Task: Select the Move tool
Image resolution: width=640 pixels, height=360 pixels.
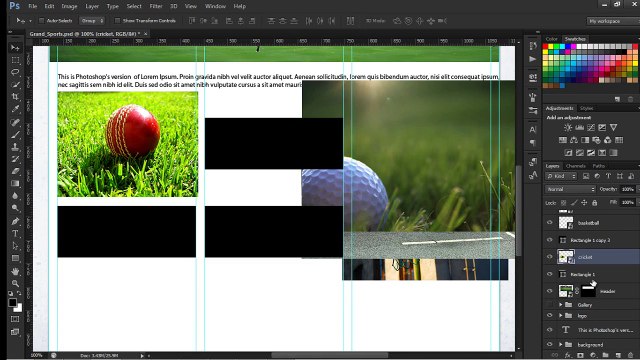Action: click(15, 48)
